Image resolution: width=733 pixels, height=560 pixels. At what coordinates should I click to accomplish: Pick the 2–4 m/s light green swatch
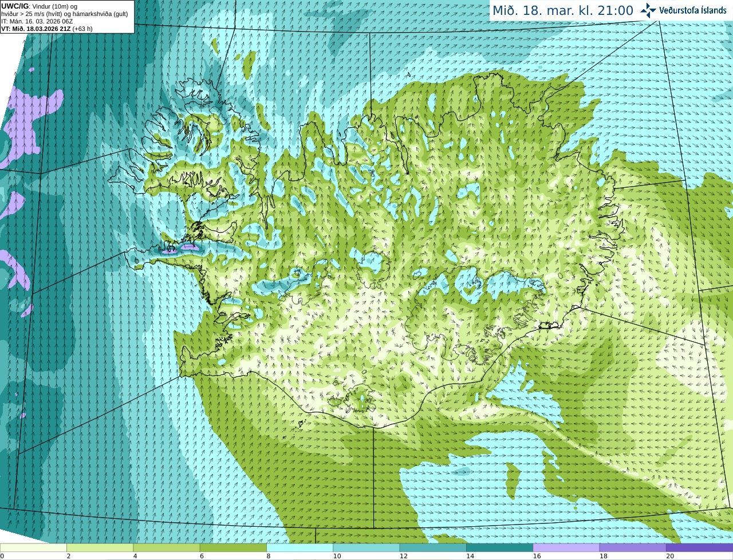point(100,547)
